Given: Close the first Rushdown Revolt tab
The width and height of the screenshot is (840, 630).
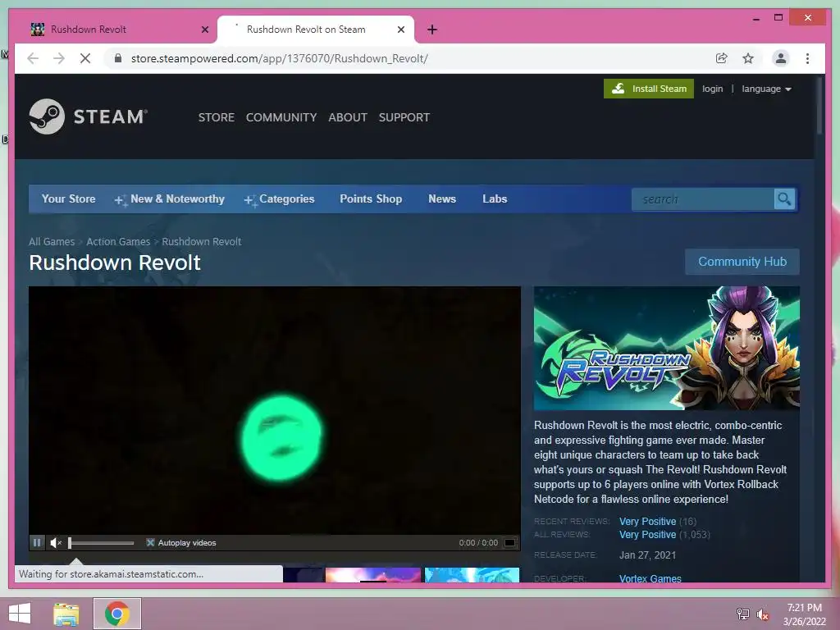Looking at the screenshot, I should click(204, 30).
